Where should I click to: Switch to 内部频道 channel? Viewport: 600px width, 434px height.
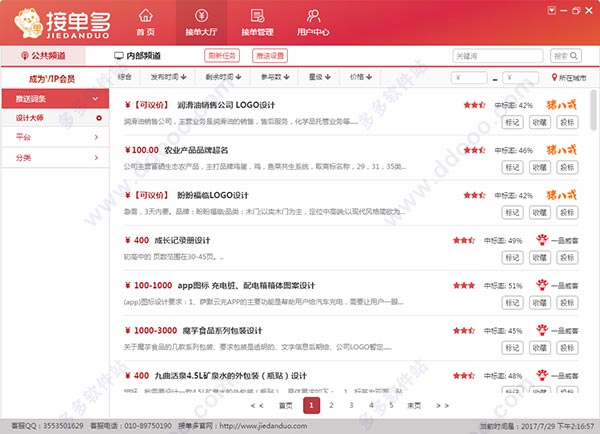(137, 56)
